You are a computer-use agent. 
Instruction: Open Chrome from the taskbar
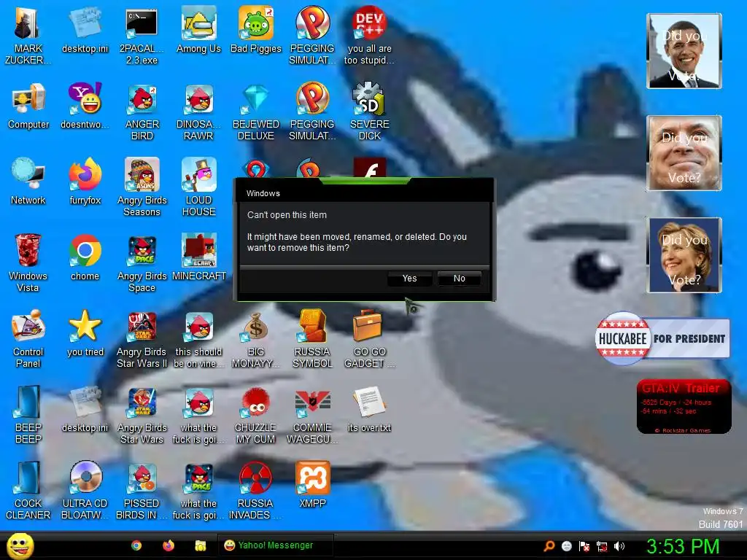tap(136, 545)
